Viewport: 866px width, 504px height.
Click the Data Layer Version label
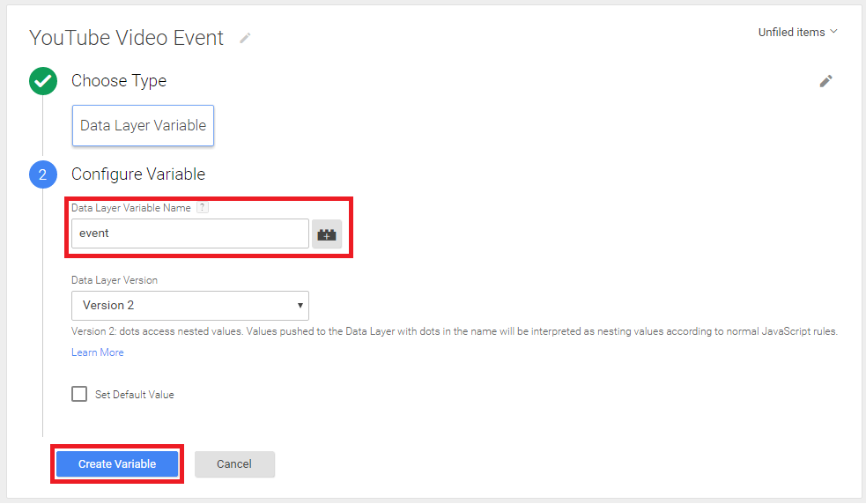click(x=115, y=280)
